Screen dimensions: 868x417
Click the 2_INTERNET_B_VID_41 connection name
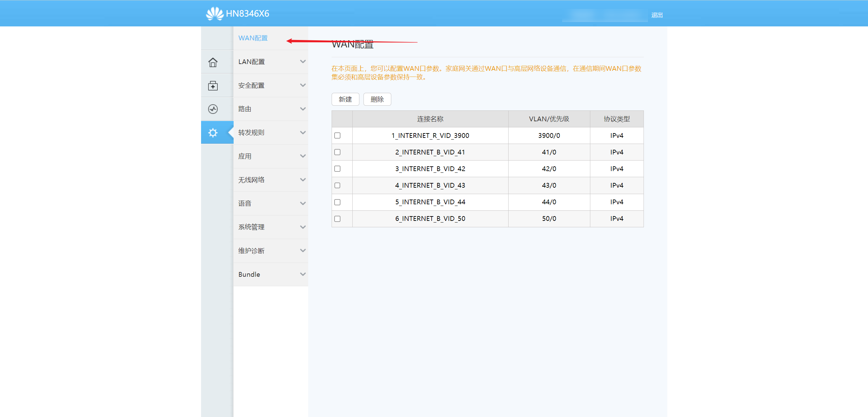(430, 152)
